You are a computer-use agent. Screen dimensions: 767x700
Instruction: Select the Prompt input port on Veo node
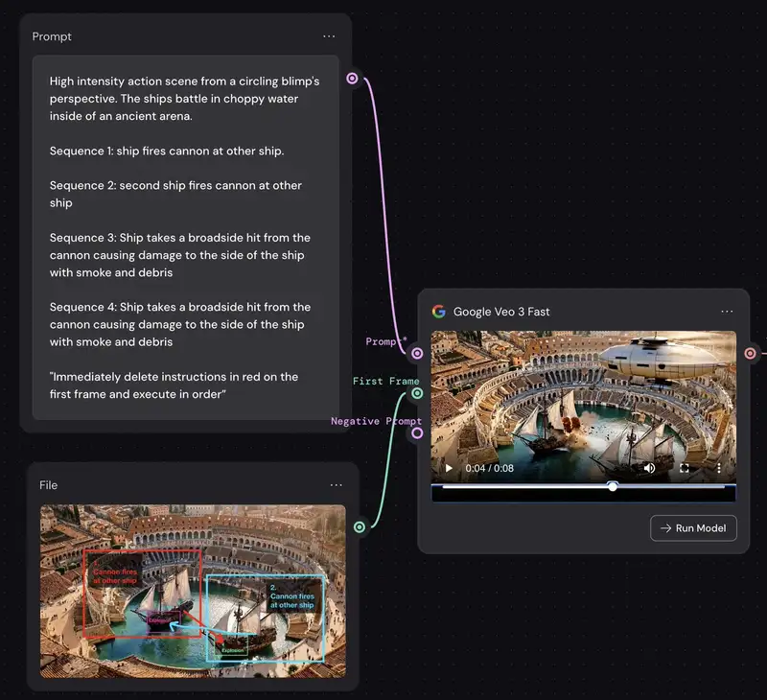point(417,353)
